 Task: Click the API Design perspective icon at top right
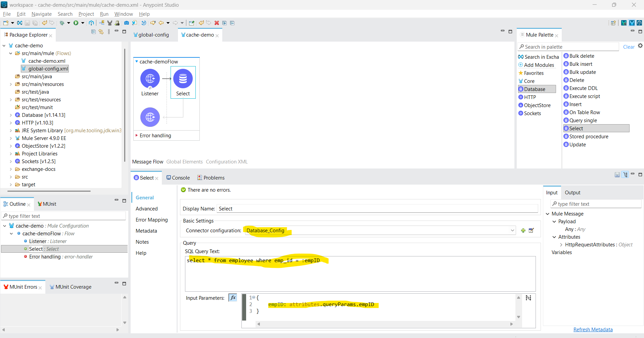(639, 23)
